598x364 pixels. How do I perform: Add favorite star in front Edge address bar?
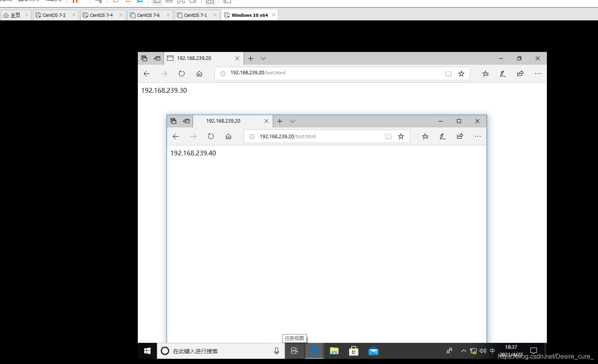pyautogui.click(x=401, y=137)
